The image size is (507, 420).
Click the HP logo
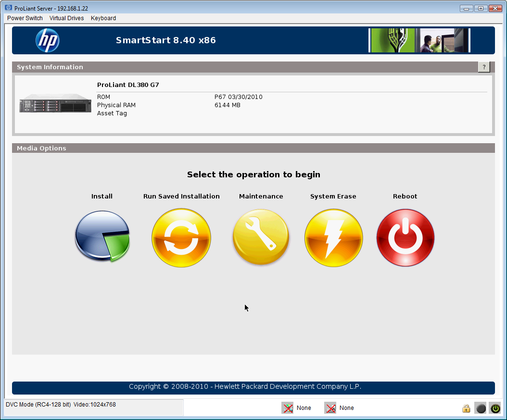[x=48, y=40]
